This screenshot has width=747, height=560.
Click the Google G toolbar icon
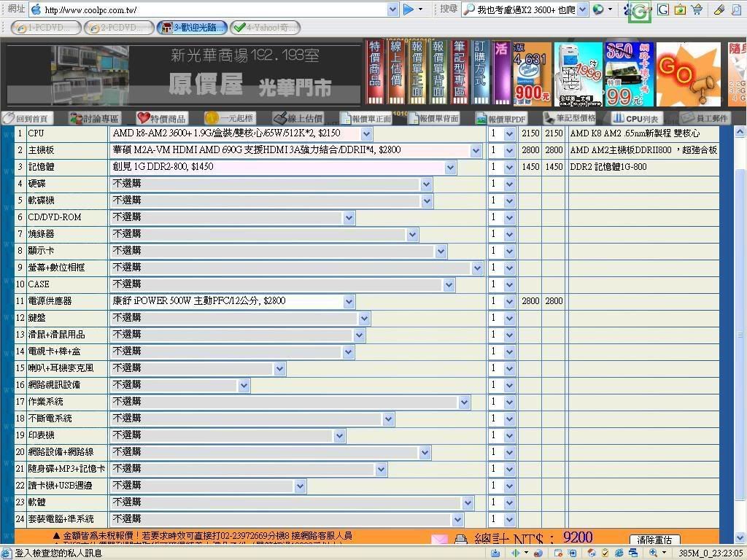[662, 9]
